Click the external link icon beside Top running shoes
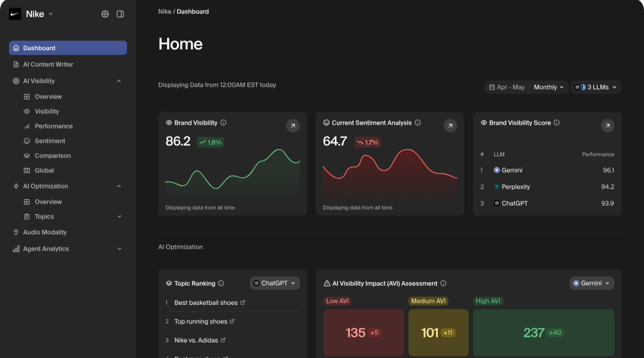This screenshot has height=358, width=644. pyautogui.click(x=232, y=322)
